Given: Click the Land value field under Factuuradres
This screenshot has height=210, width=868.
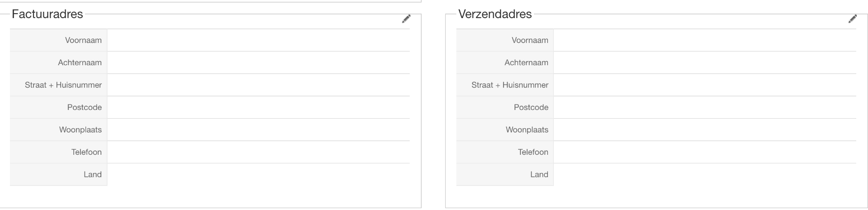Looking at the screenshot, I should point(258,174).
